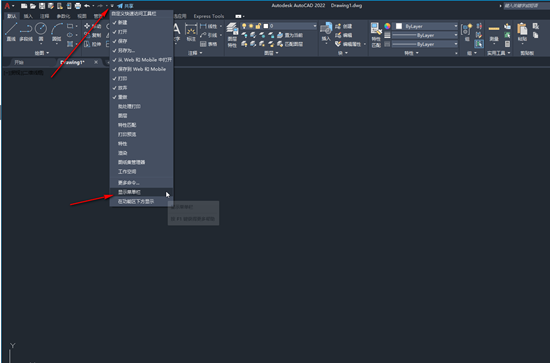Expand the 实用工具 (Utilities) panel
Viewport: 550px width, 363px height.
pos(498,53)
